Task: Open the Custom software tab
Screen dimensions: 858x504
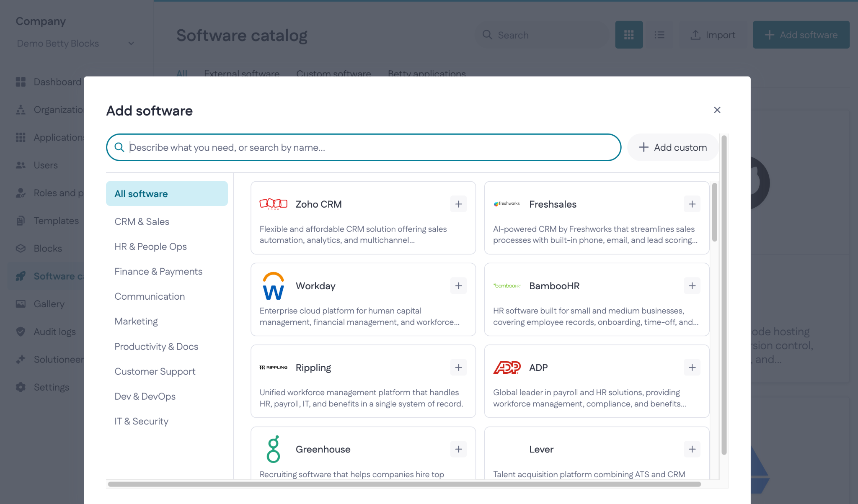Action: click(333, 74)
